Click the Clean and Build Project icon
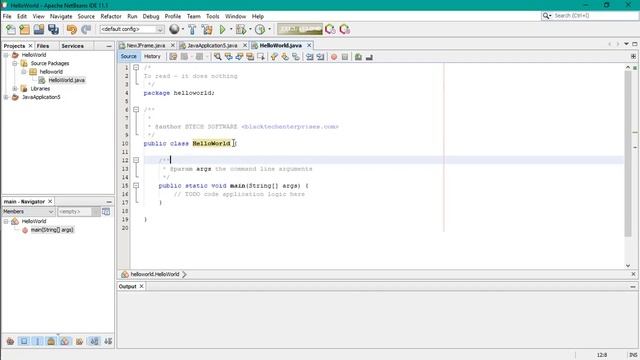Image resolution: width=640 pixels, height=360 pixels. click(x=207, y=29)
